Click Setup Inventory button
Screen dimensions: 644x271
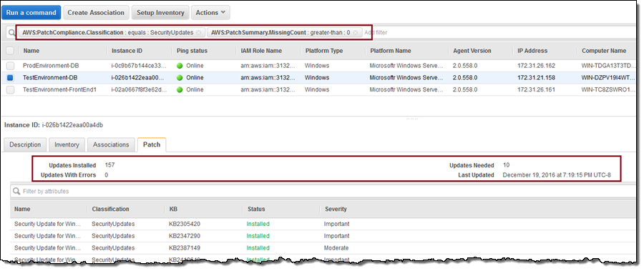(160, 13)
